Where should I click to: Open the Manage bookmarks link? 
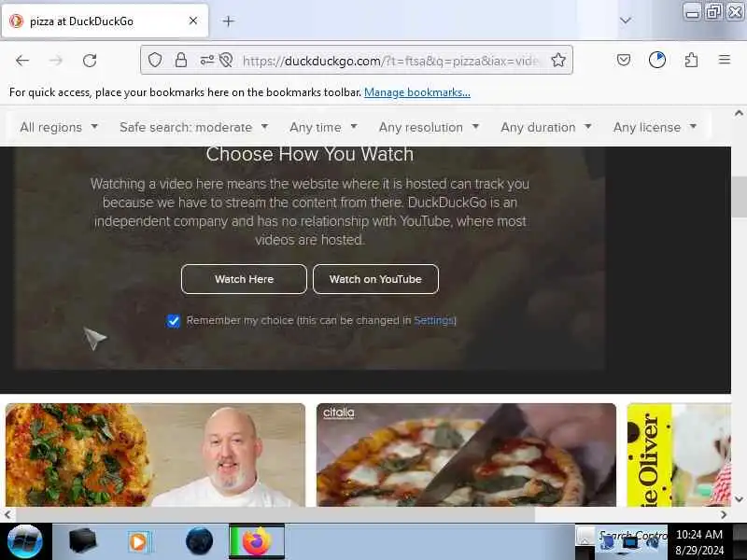pos(417,92)
